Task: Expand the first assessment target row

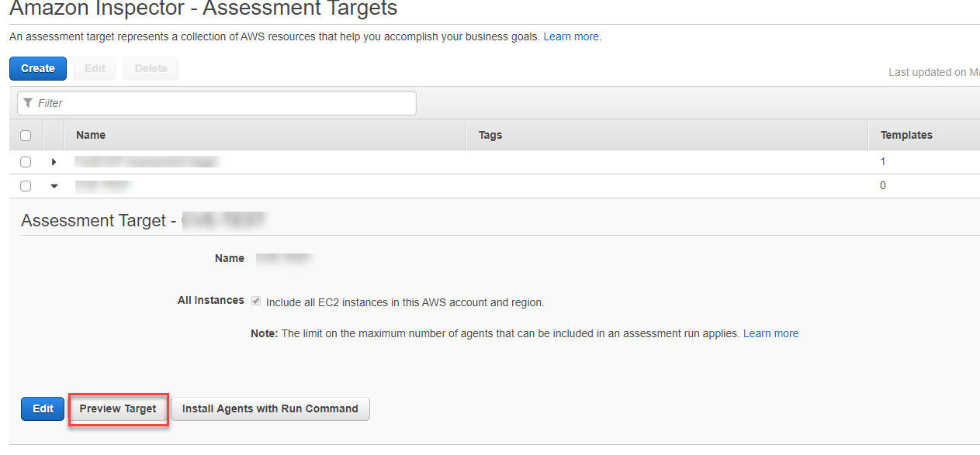Action: (53, 161)
